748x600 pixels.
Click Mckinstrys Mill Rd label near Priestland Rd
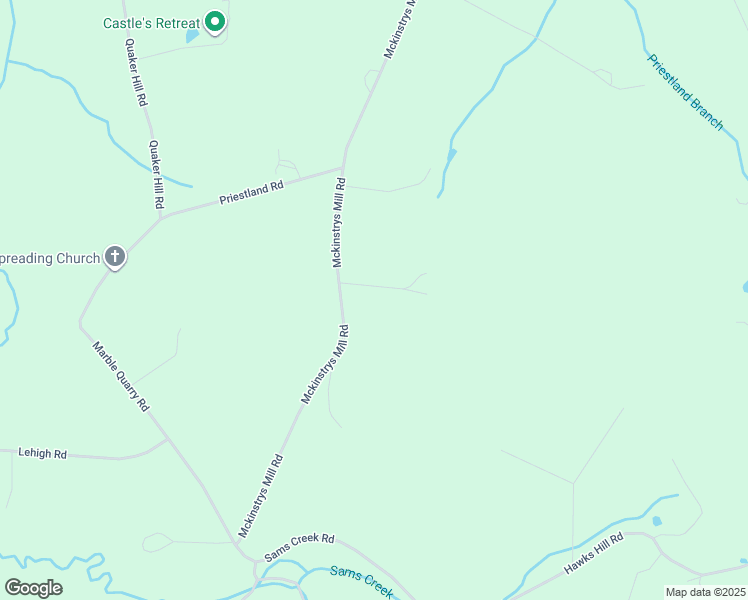338,222
